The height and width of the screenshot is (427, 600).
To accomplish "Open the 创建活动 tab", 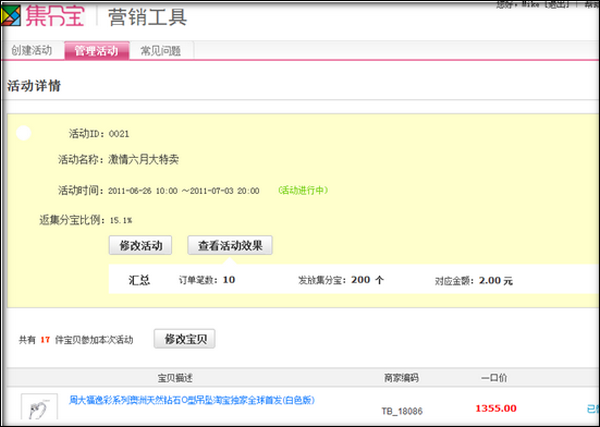I will pyautogui.click(x=31, y=51).
